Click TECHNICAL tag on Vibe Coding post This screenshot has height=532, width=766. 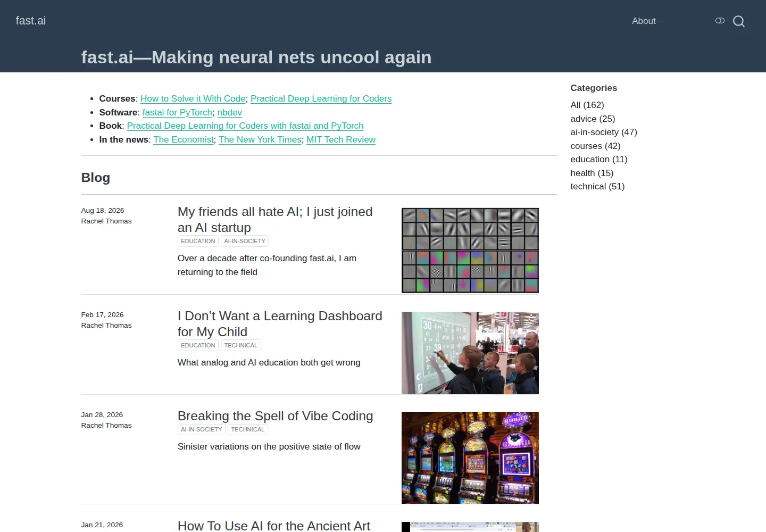248,429
